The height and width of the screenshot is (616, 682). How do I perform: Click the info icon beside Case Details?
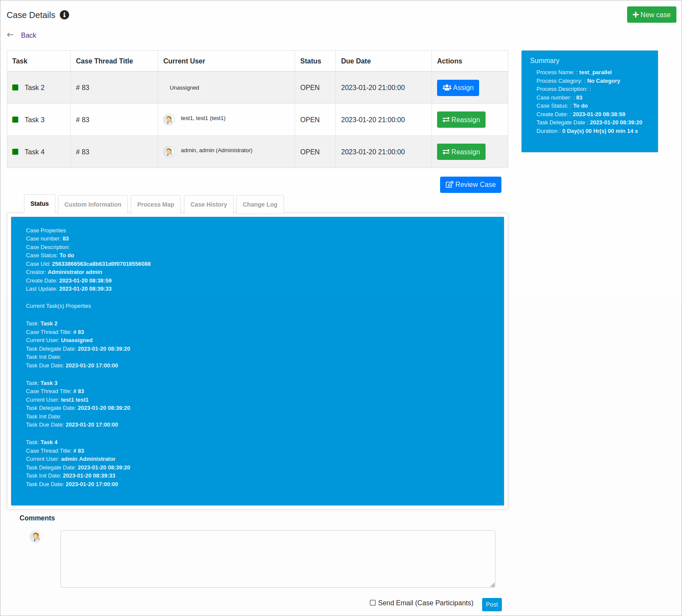coord(64,15)
